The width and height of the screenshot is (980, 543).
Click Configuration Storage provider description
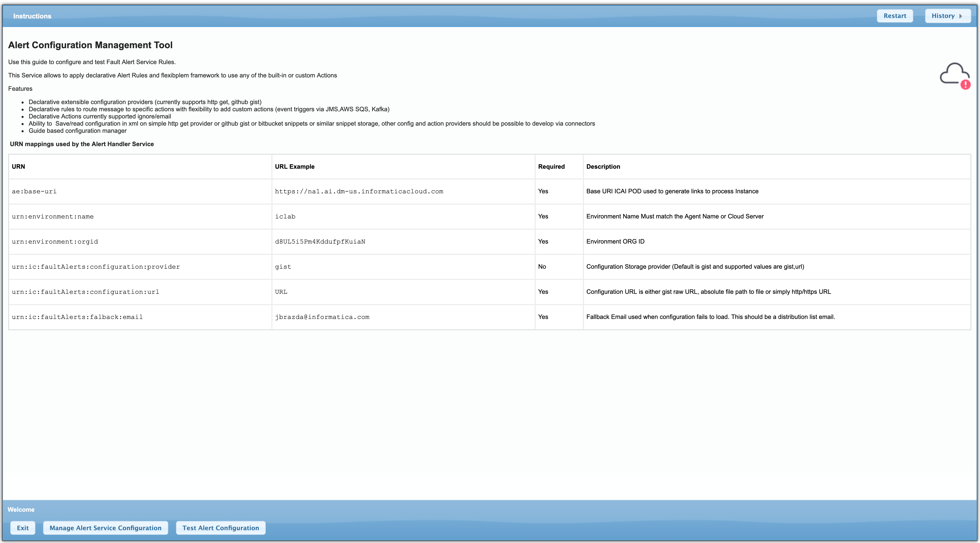[695, 267]
